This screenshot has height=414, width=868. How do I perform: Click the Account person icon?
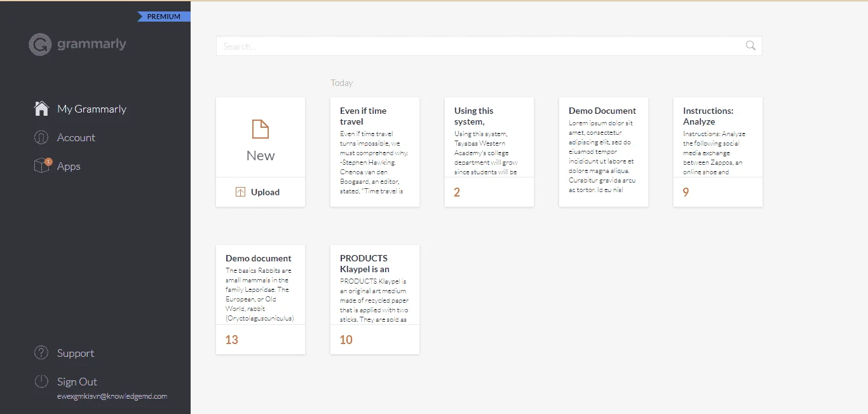point(41,137)
